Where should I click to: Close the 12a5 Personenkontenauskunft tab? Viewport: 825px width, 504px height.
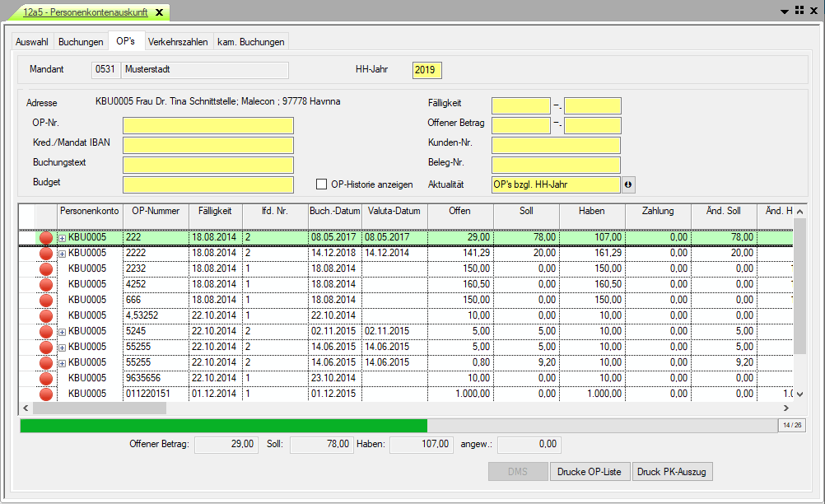click(x=159, y=12)
